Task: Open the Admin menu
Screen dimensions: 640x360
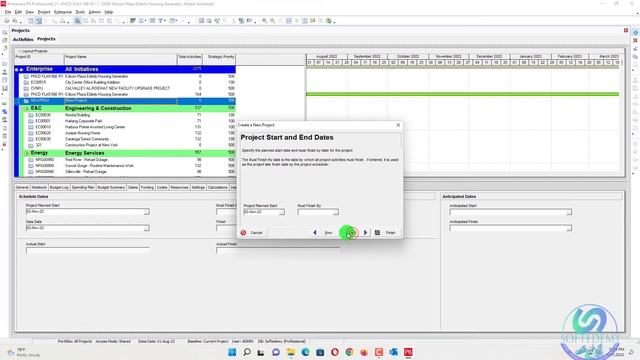Action: (x=95, y=12)
